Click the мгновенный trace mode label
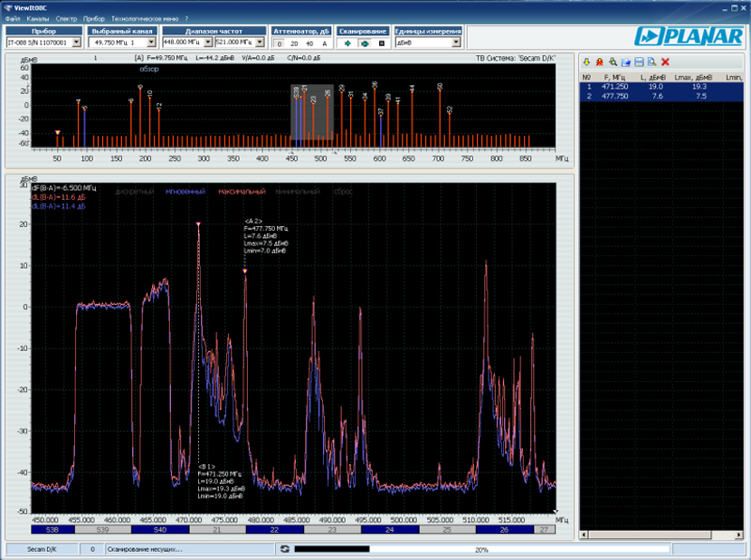 (185, 192)
